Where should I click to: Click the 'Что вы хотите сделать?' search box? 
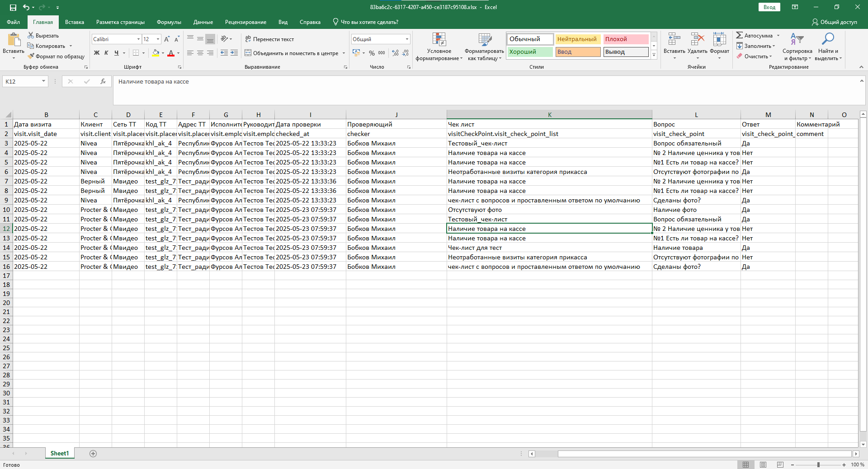point(365,22)
